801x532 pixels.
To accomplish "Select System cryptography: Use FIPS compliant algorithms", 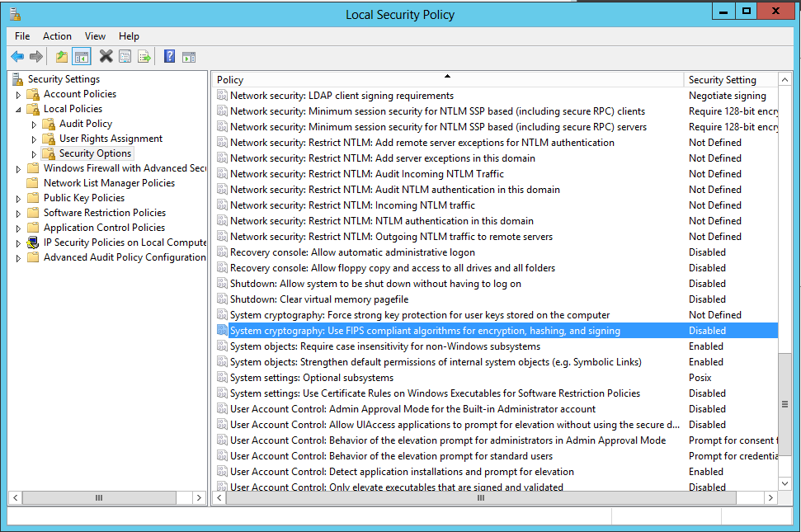I will pyautogui.click(x=425, y=331).
